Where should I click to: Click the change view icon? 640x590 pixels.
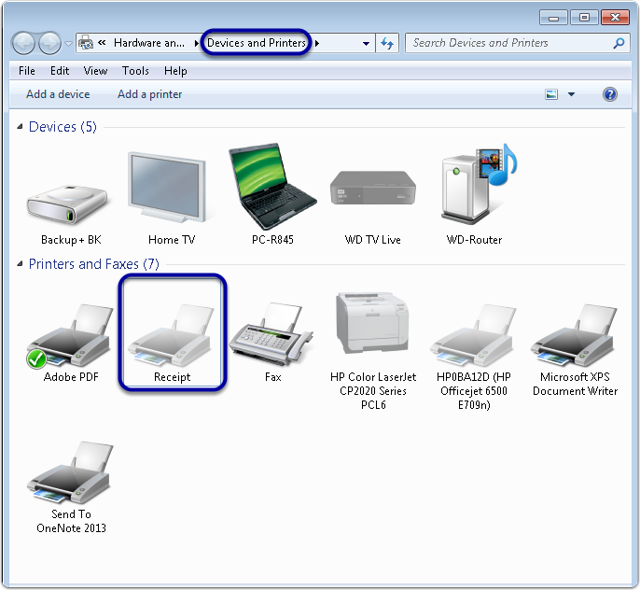pyautogui.click(x=551, y=95)
